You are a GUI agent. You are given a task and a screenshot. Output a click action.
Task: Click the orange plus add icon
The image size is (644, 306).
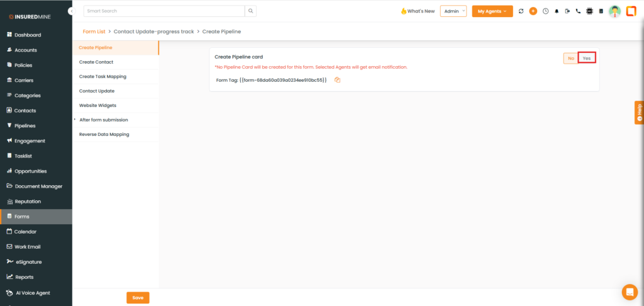tap(533, 11)
